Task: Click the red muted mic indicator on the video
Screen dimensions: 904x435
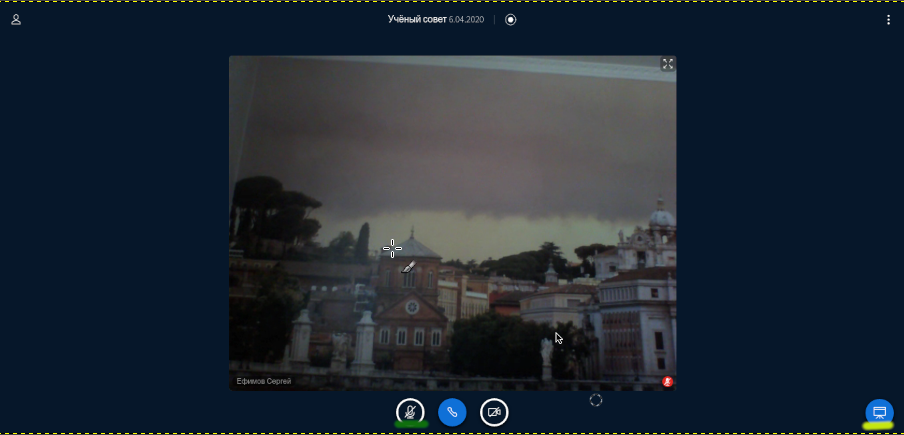Action: click(668, 381)
